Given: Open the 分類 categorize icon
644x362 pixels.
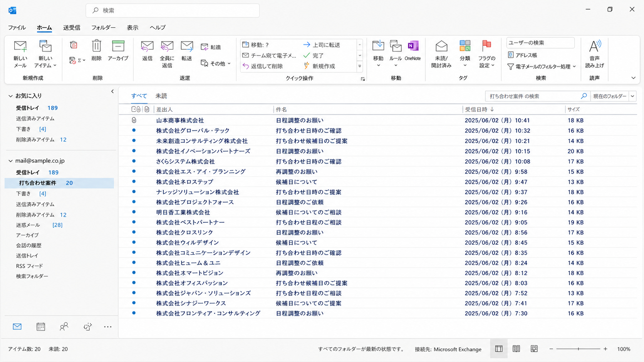Looking at the screenshot, I should point(465,46).
